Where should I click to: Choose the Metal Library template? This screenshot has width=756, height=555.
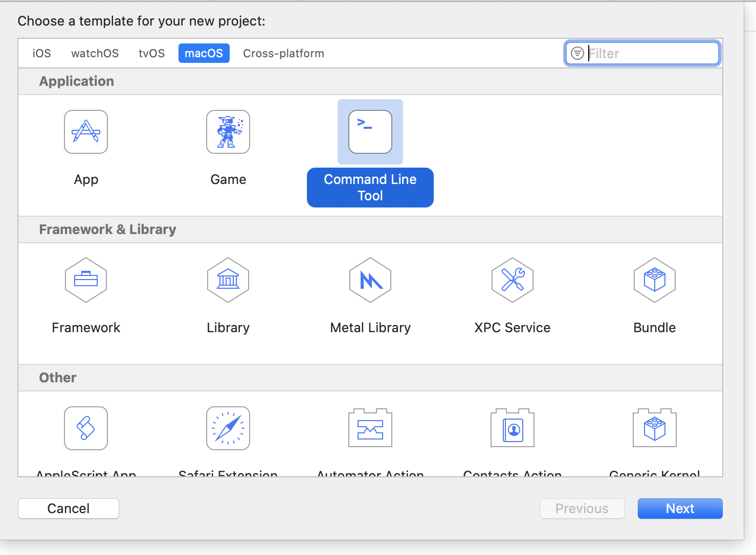(370, 280)
